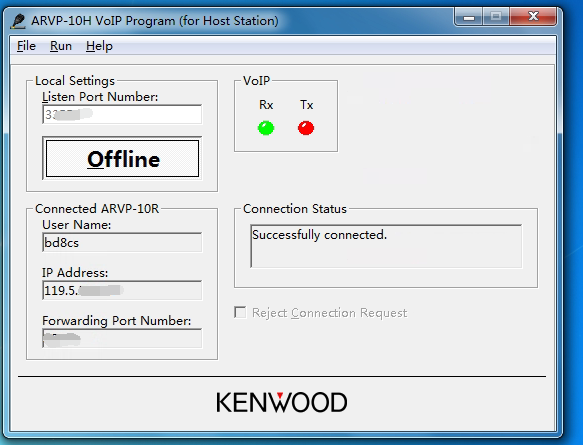Click the IP Address label
This screenshot has width=583, height=445.
coord(75,273)
